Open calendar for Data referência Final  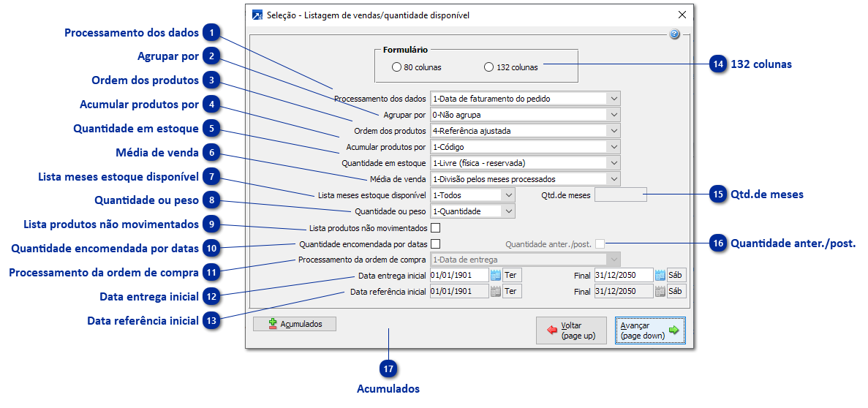point(660,291)
